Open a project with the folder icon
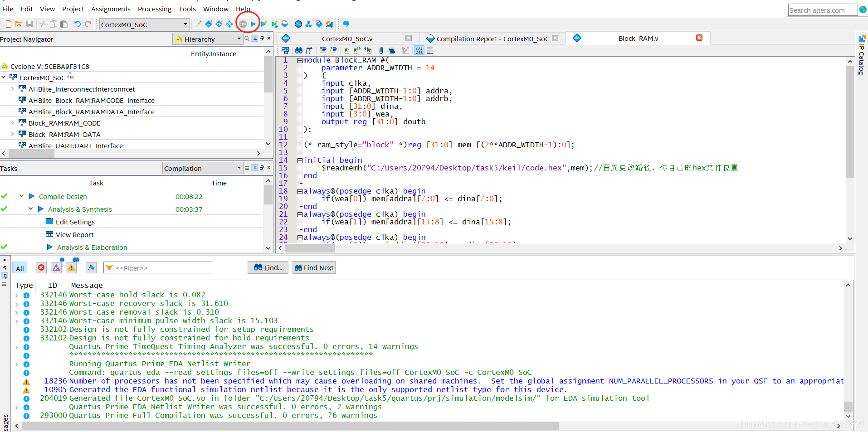The width and height of the screenshot is (868, 432). tap(19, 24)
